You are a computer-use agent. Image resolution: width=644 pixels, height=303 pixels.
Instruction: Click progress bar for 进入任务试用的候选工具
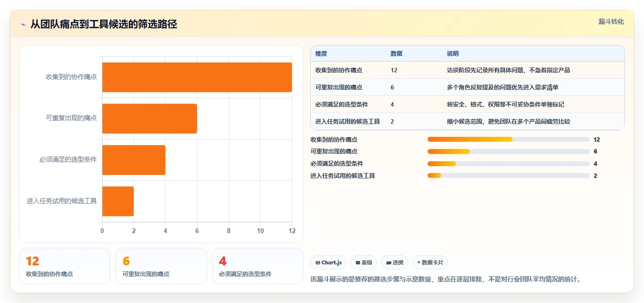508,176
